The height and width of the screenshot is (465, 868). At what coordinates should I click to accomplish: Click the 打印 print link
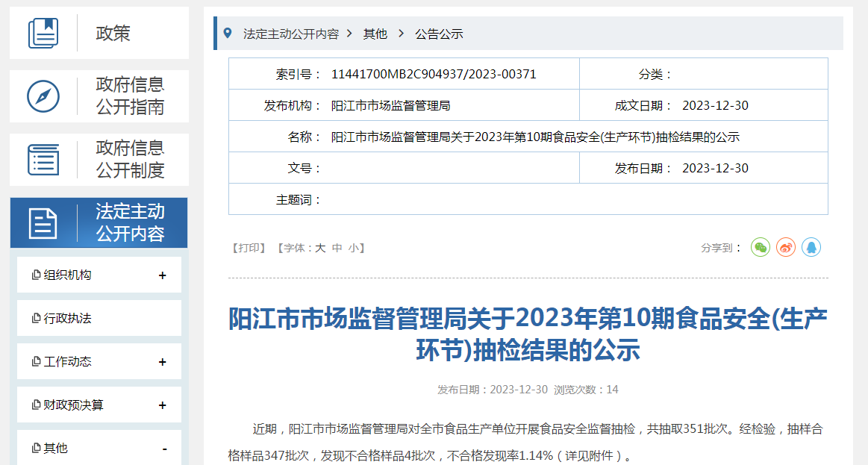coord(249,248)
